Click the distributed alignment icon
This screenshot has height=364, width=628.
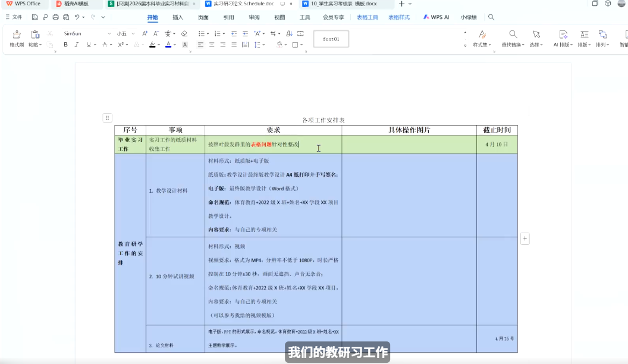[x=245, y=45]
